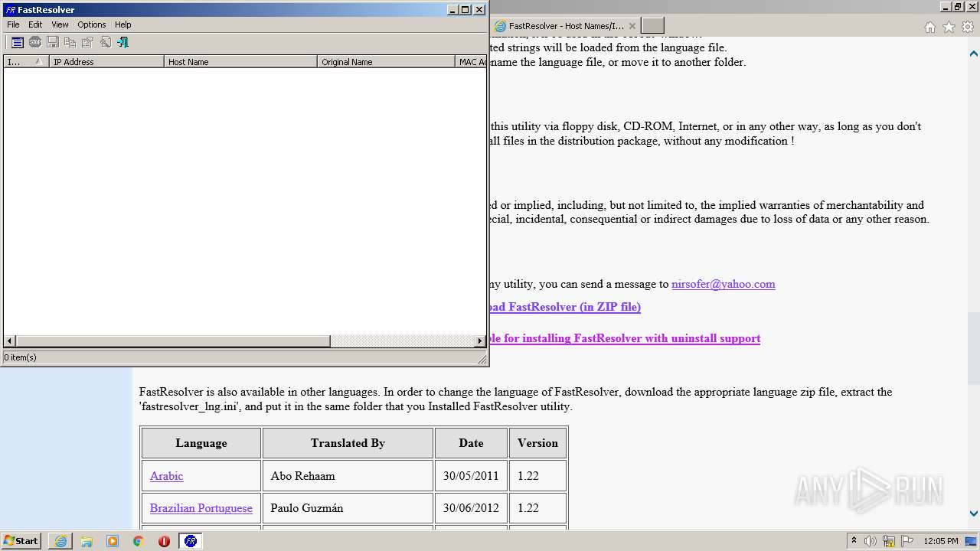Viewport: 980px width, 551px height.
Task: Open Internet Explorer from the taskbar
Action: point(60,541)
